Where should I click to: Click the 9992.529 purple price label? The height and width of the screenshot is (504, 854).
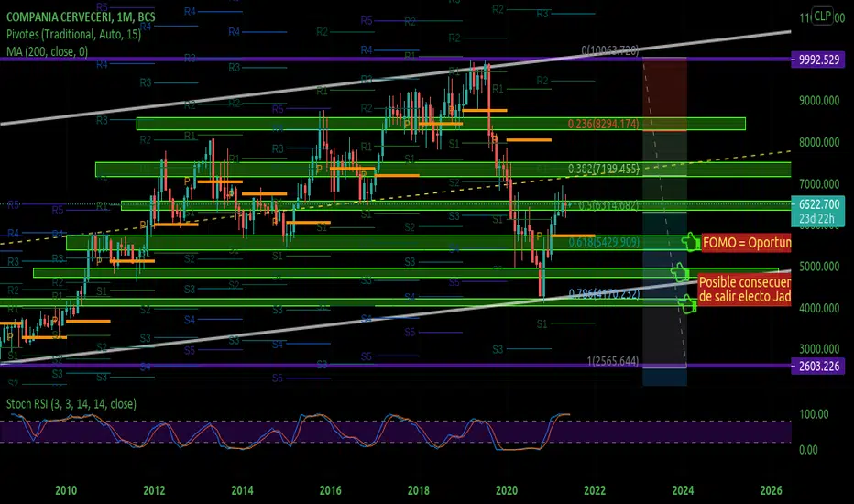[818, 60]
